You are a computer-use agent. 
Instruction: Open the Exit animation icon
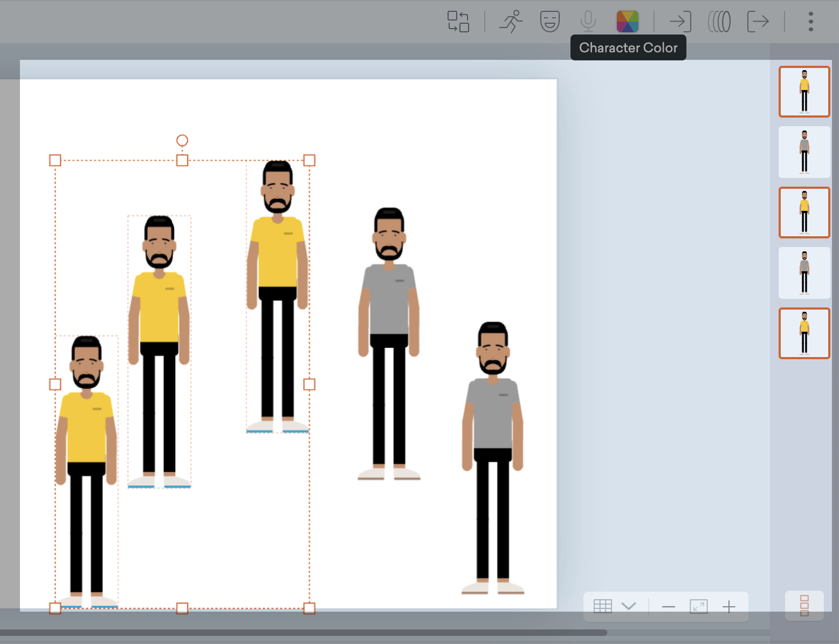coord(758,22)
